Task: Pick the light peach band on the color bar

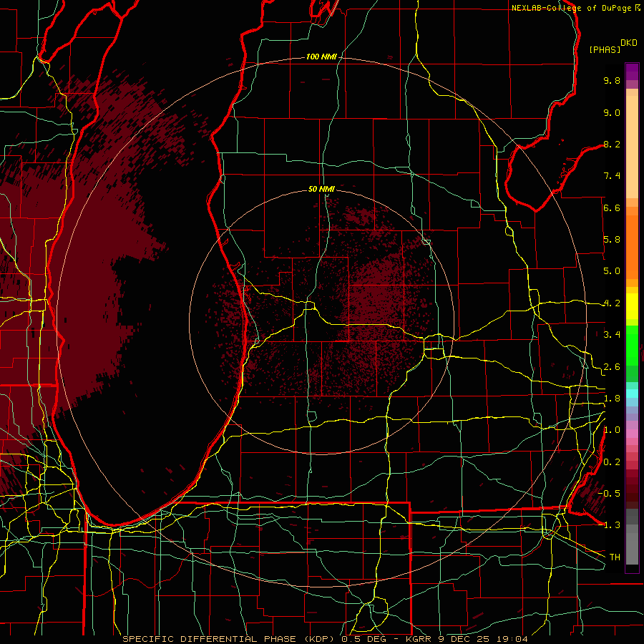Action: [632, 147]
